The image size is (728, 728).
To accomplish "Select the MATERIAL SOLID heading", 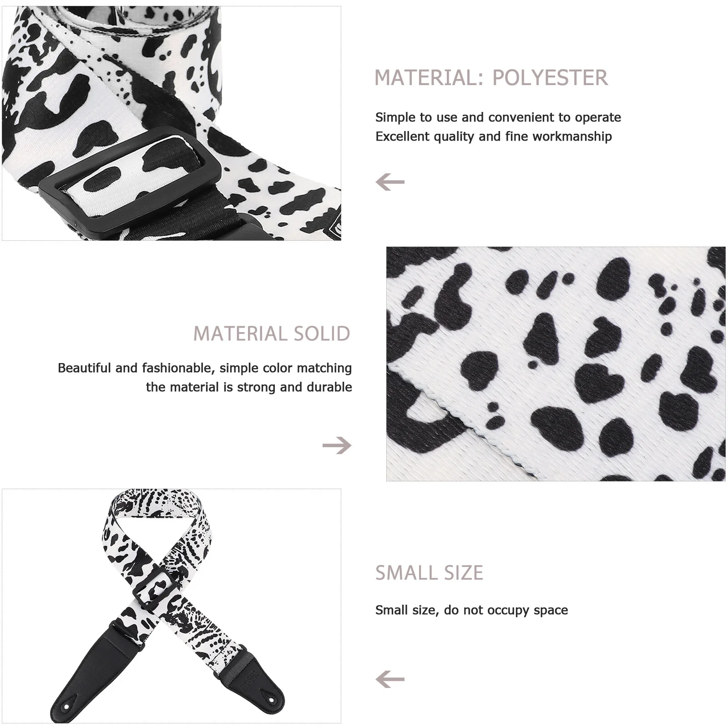I will (272, 334).
